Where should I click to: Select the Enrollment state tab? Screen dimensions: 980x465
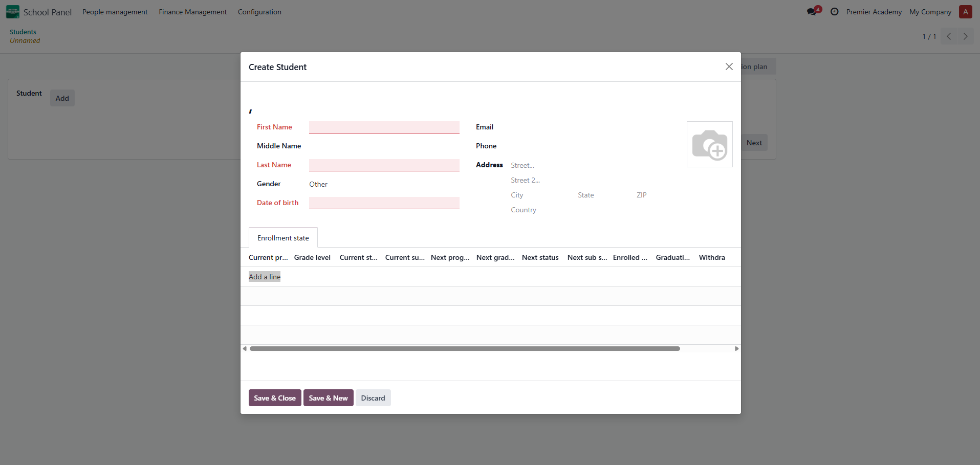click(283, 238)
